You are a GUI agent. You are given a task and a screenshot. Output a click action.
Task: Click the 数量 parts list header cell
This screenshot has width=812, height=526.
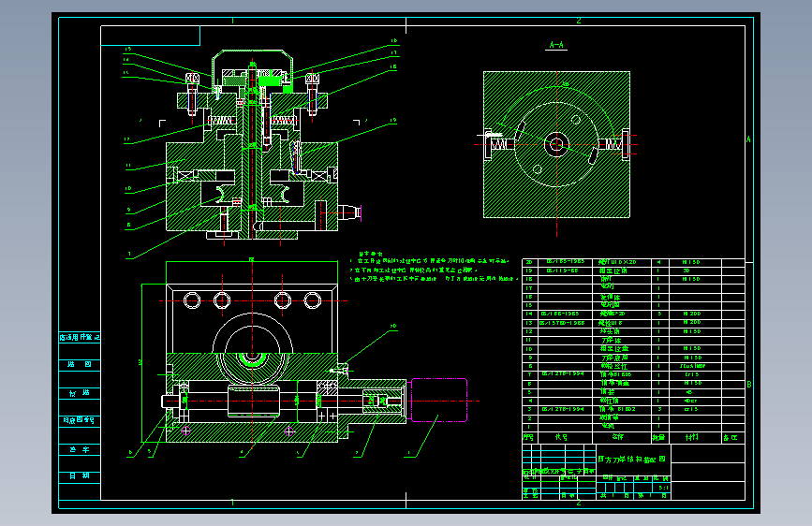[x=659, y=437]
